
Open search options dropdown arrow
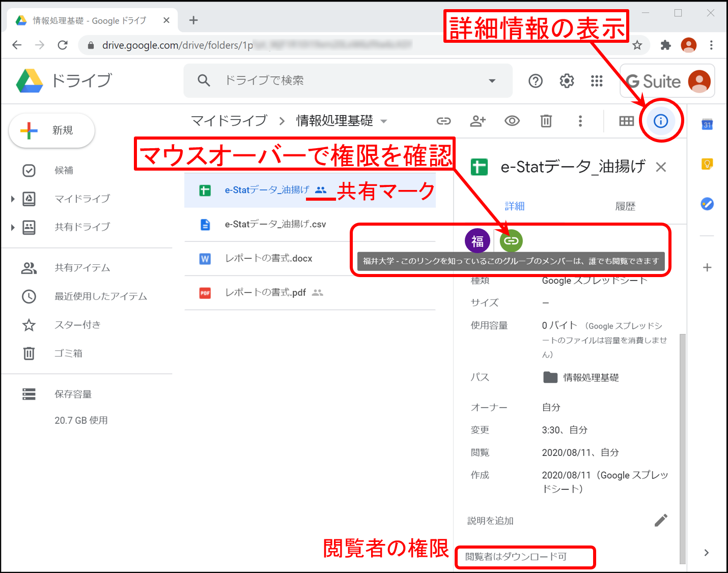pyautogui.click(x=492, y=80)
